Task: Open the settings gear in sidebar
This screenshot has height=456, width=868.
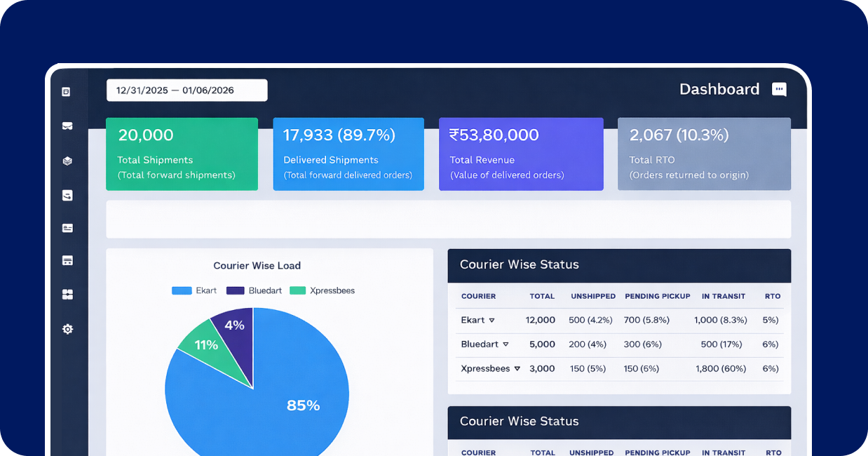Action: coord(67,329)
